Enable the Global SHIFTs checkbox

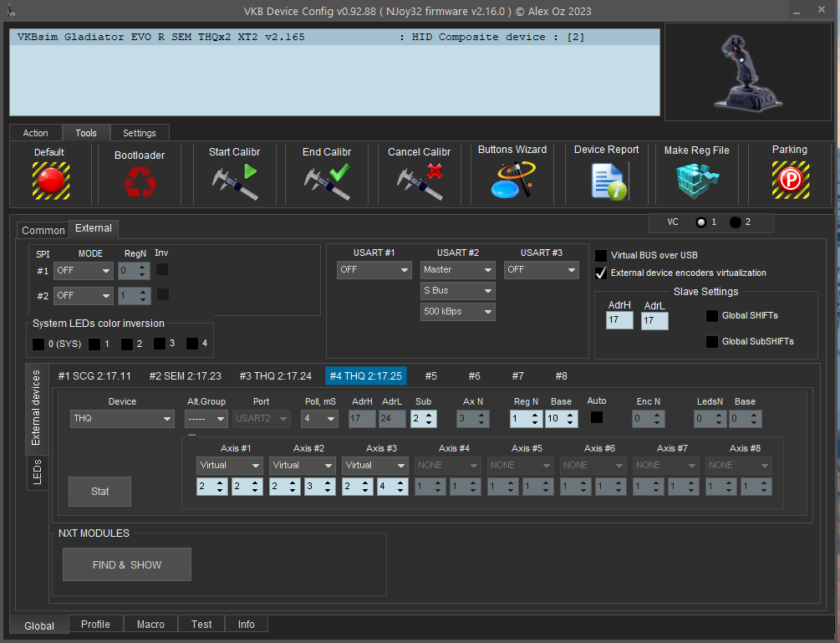[x=712, y=315]
